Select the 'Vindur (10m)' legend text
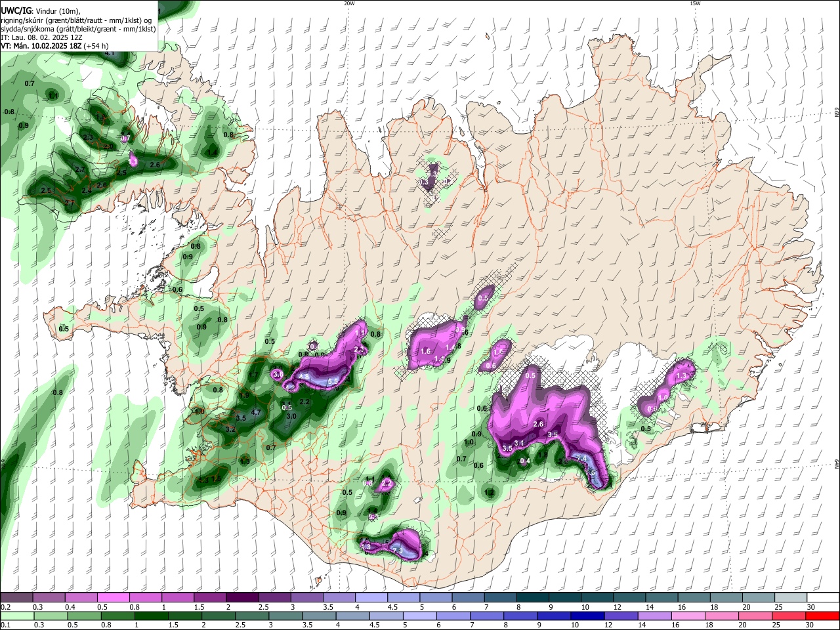 click(57, 11)
